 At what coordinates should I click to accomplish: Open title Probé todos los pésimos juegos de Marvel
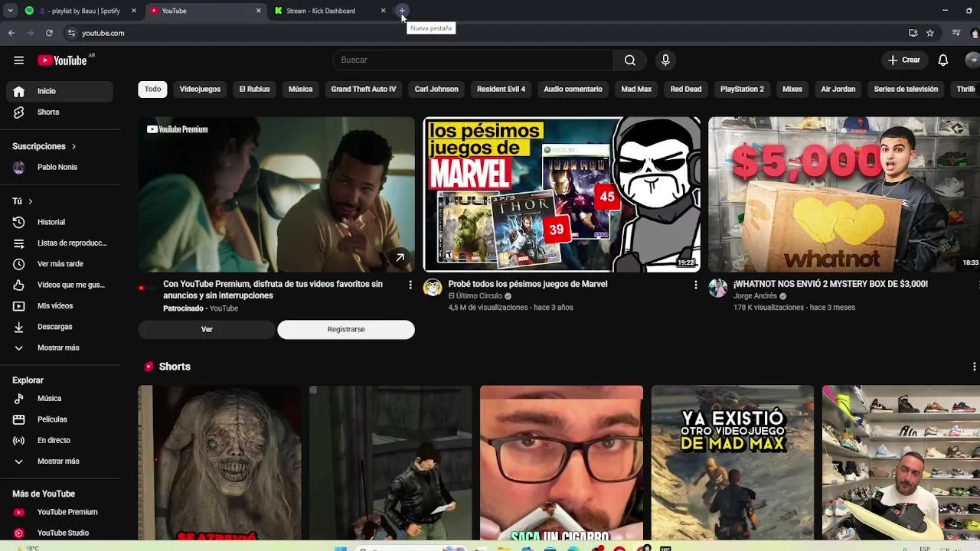point(528,284)
